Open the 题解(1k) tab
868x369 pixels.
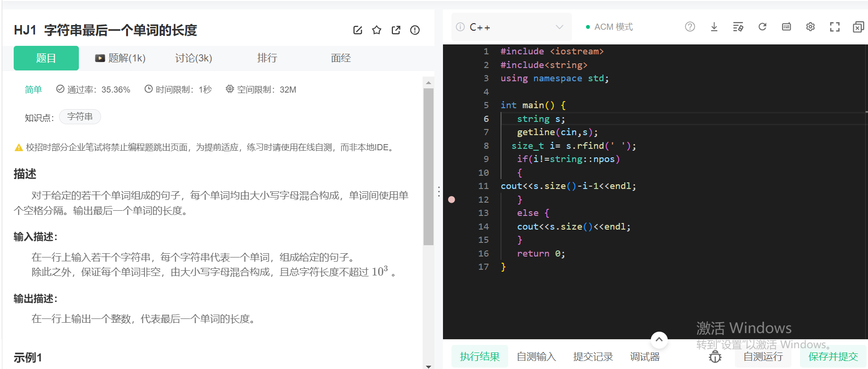[x=120, y=58]
